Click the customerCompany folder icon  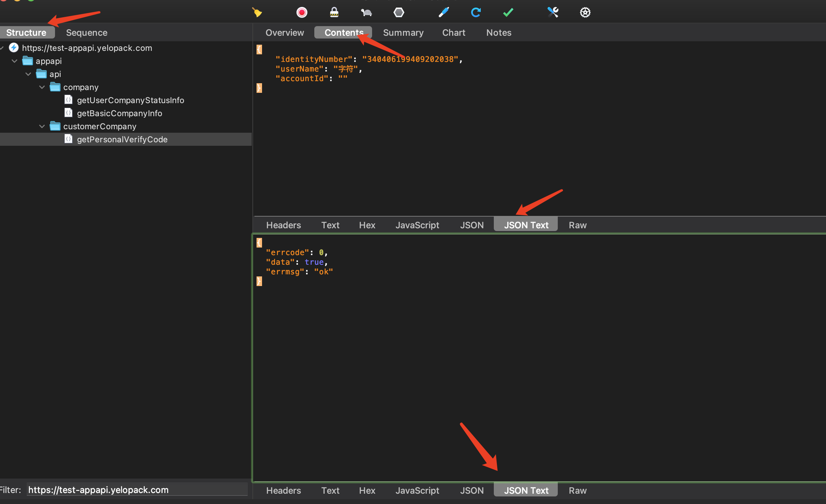click(x=55, y=126)
